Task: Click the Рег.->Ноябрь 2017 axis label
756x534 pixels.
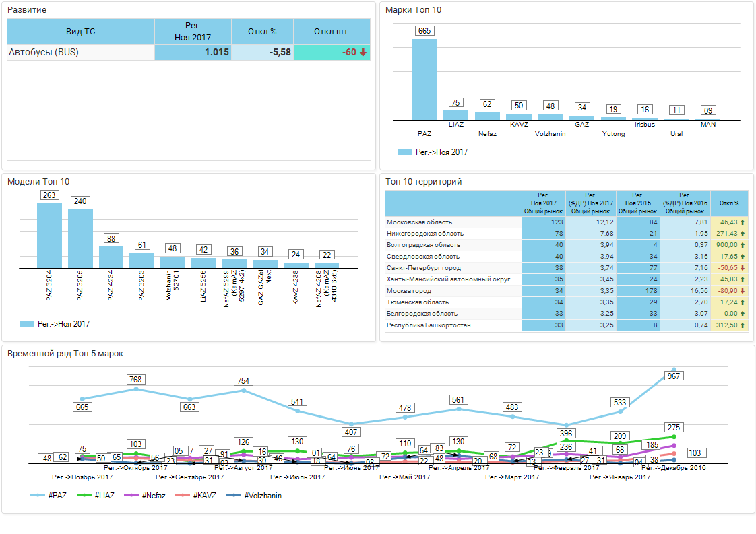Action: pos(82,477)
